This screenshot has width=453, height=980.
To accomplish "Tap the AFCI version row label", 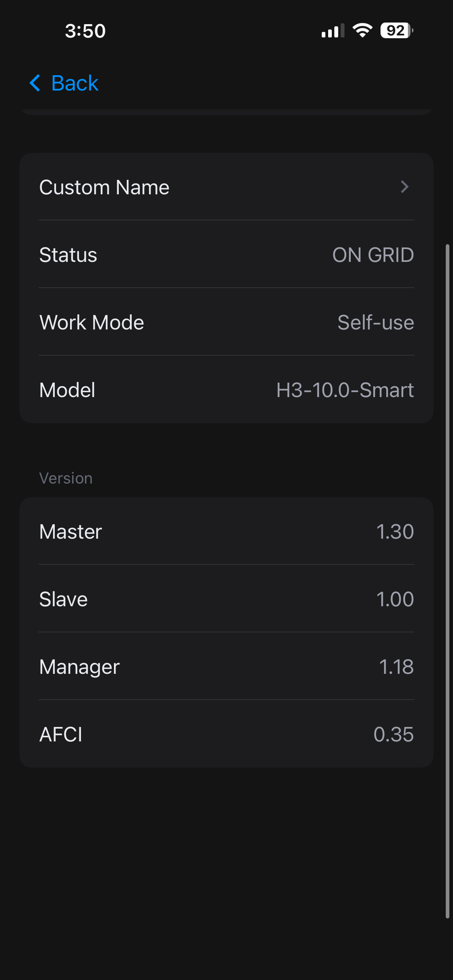I will (61, 735).
